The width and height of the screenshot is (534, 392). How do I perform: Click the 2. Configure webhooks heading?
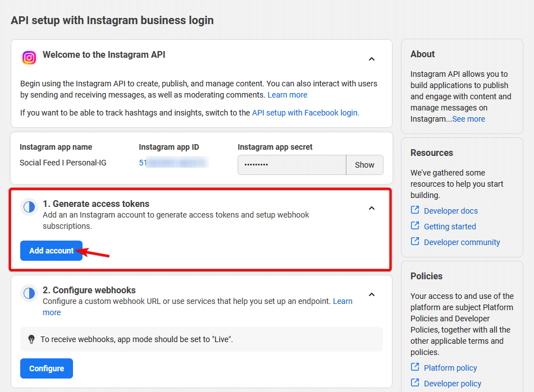pos(89,290)
